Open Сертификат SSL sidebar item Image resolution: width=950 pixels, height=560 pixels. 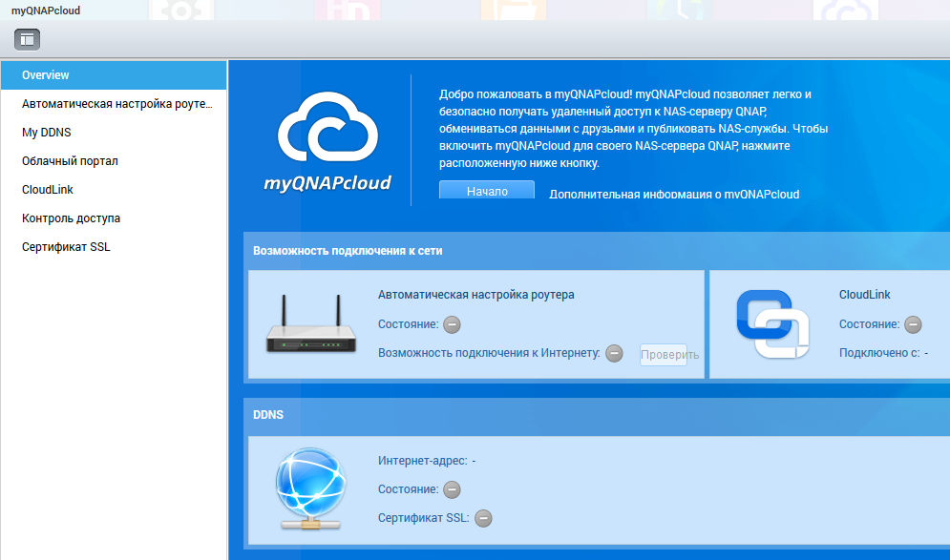point(66,247)
